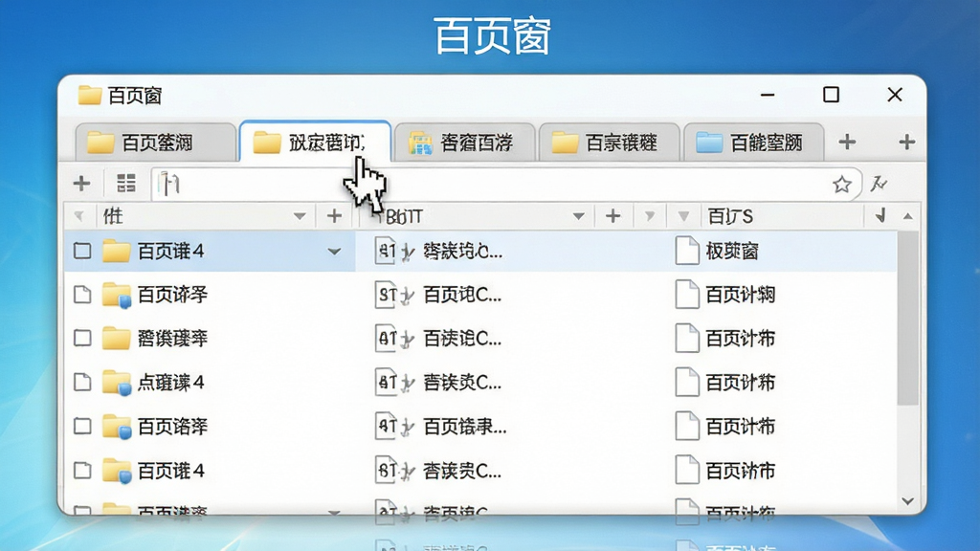Image resolution: width=980 pixels, height=551 pixels.
Task: Click the vertical scrollbar thumb of the file list
Action: (x=907, y=319)
